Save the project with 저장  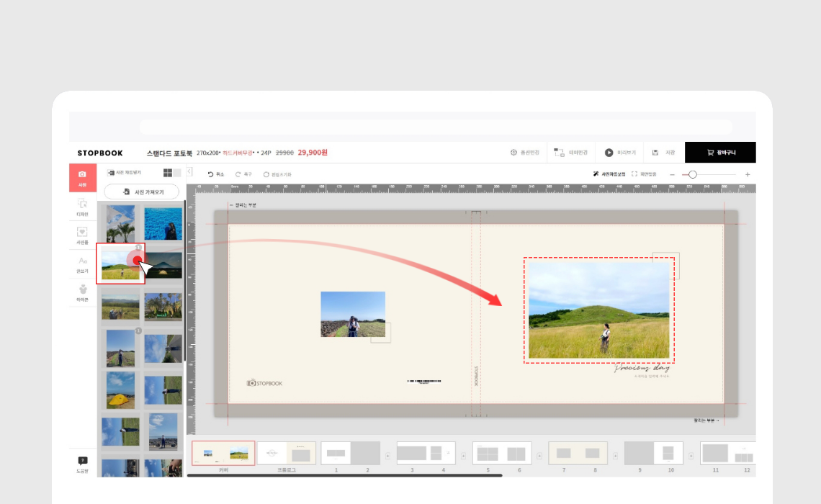tap(655, 153)
